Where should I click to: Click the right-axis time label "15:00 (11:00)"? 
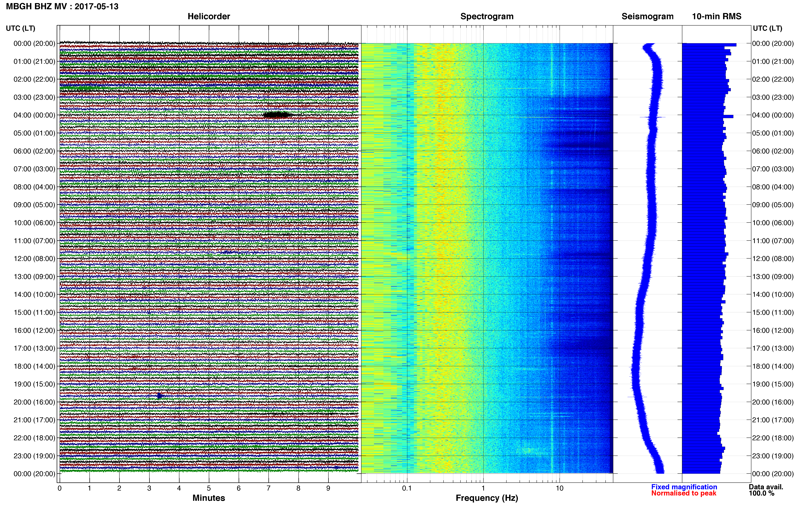coord(773,312)
